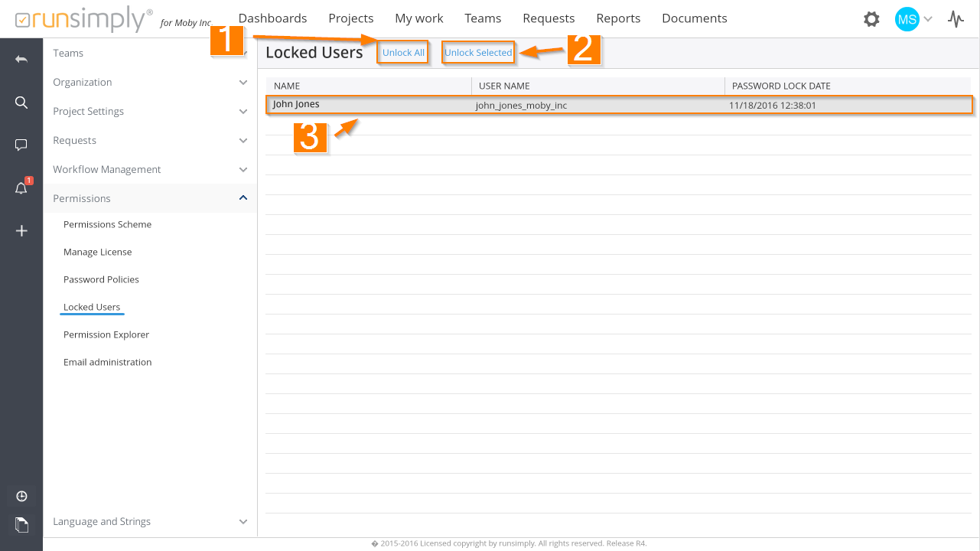Open notifications bell icon
This screenshot has height=551, width=980.
pyautogui.click(x=21, y=188)
